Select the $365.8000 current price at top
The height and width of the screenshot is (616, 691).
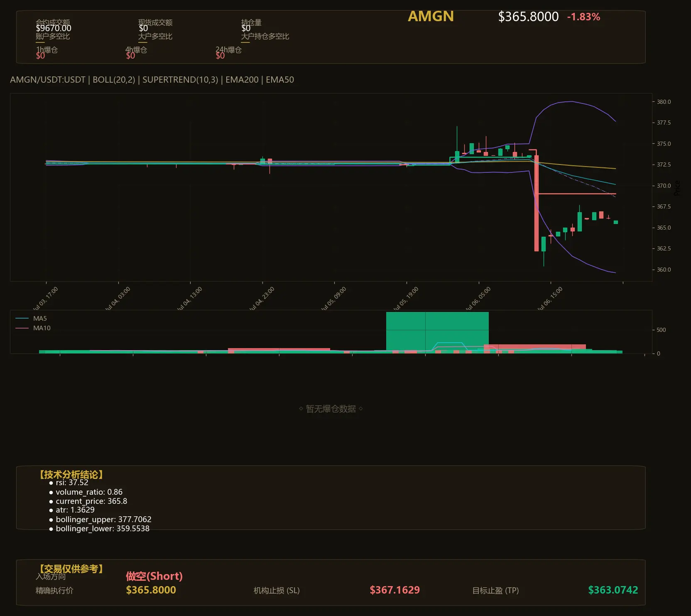(528, 17)
